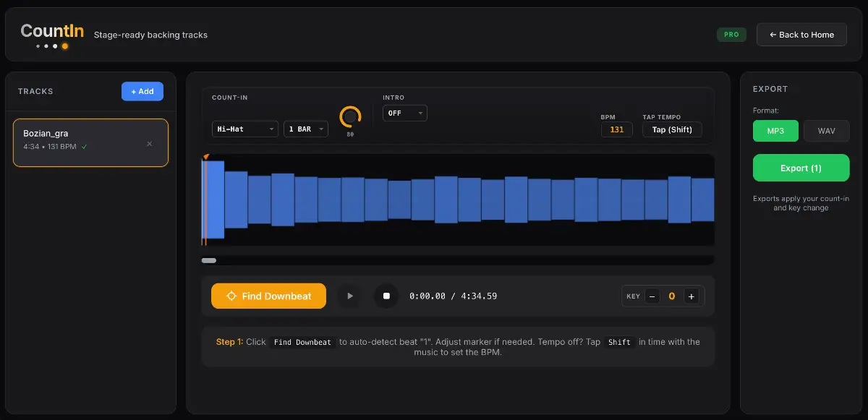
Task: Stop playback with the stop button
Action: [386, 296]
